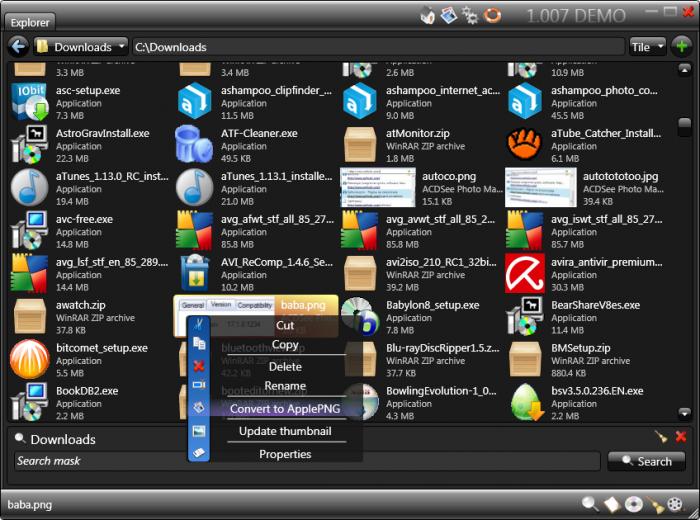Select the bitcomet_setup.exe icon
This screenshot has width=700, height=520.
[x=29, y=359]
